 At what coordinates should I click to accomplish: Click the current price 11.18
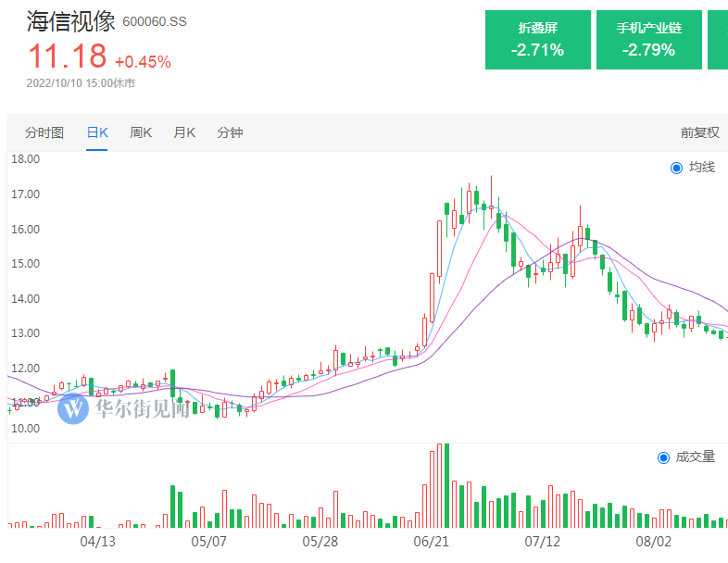click(68, 56)
